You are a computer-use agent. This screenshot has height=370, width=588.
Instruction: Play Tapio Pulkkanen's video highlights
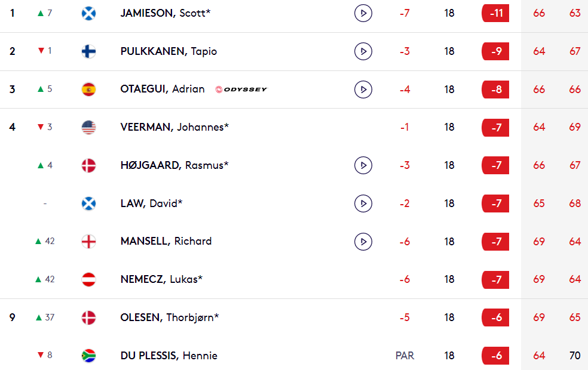[x=363, y=51]
